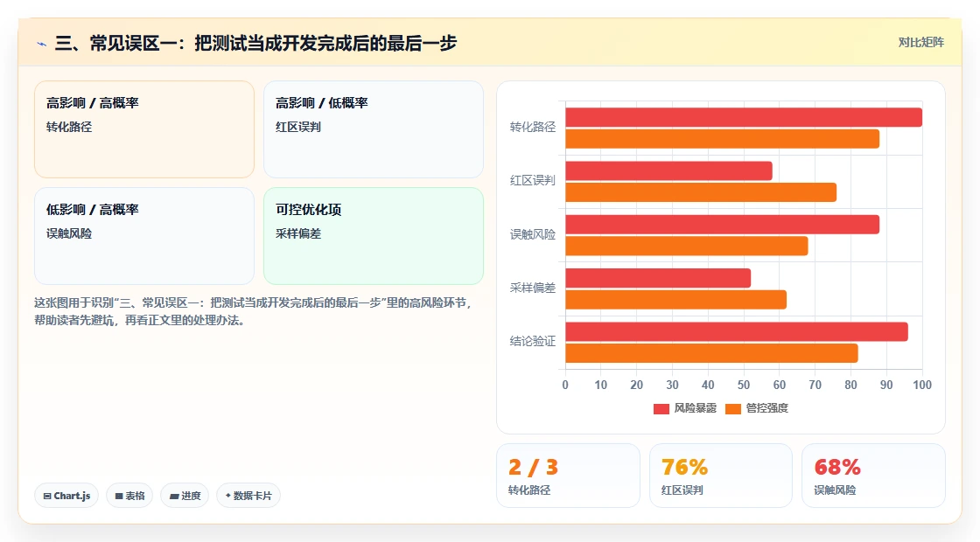The image size is (980, 542).
Task: Click the red 转化路径 risk bar
Action: (744, 117)
